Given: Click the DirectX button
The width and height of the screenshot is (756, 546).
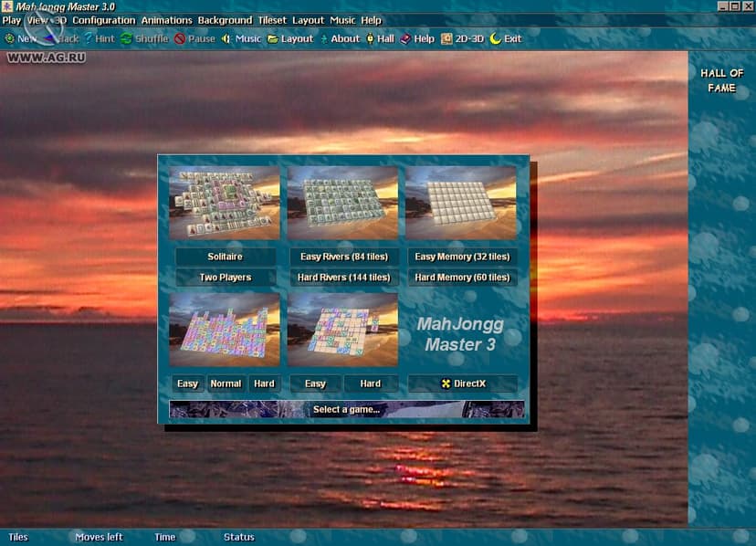Looking at the screenshot, I should [x=463, y=383].
